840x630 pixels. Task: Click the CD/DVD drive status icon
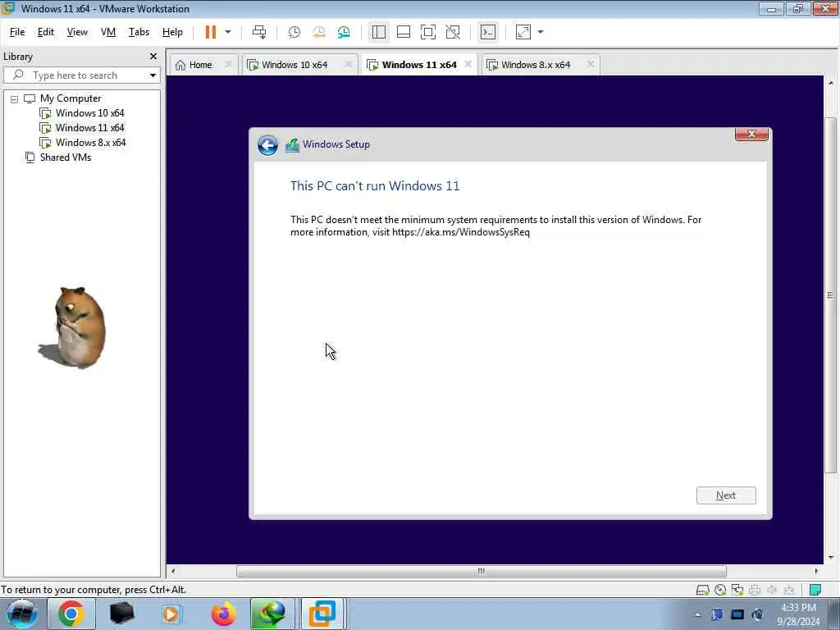(720, 591)
